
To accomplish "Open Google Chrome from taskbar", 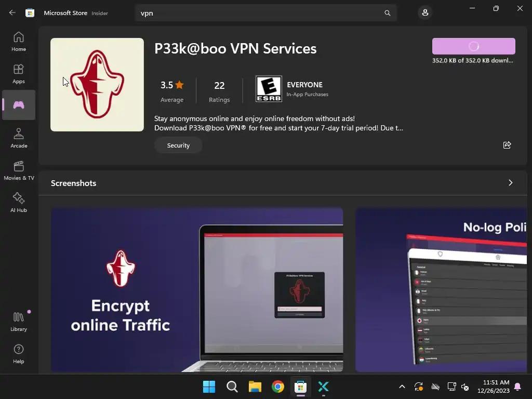I will [277, 387].
